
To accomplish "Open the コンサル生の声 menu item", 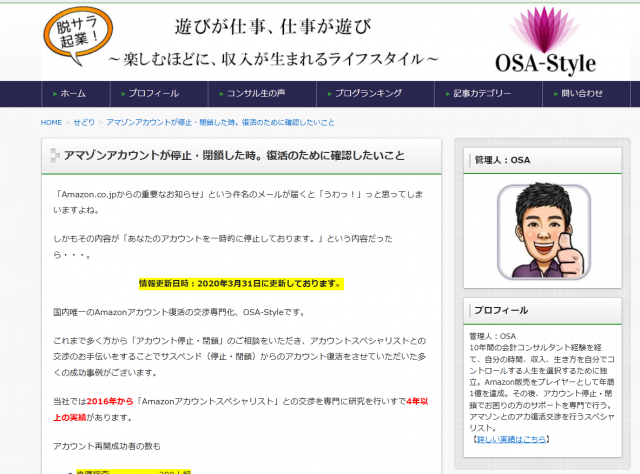I will click(262, 93).
